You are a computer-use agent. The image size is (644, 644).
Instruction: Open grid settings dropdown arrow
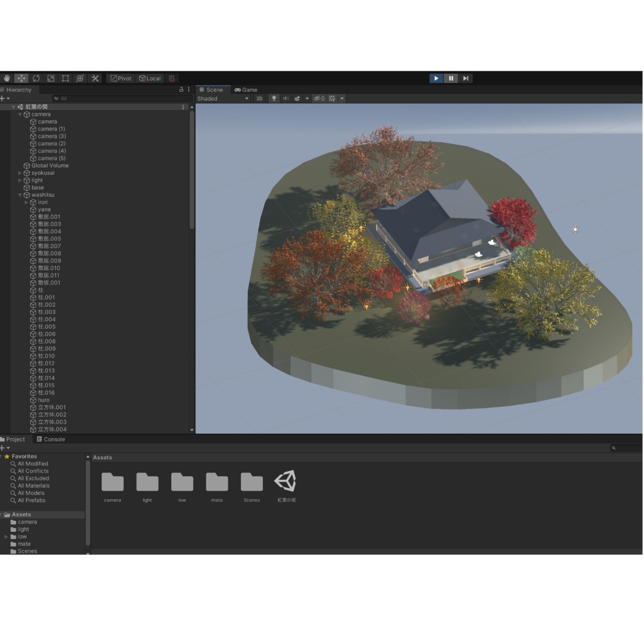point(342,99)
